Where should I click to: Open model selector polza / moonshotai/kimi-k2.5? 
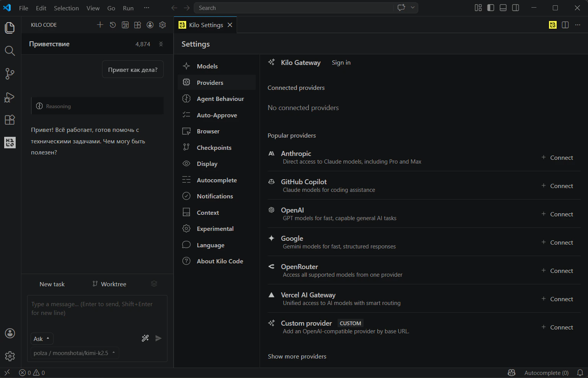coord(75,353)
